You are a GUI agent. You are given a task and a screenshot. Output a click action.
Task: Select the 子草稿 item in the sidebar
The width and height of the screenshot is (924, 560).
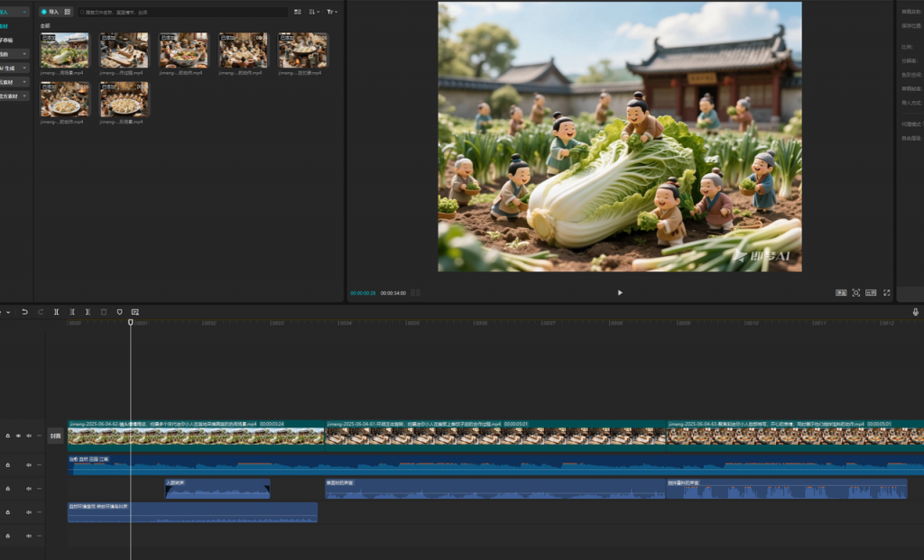pyautogui.click(x=6, y=40)
